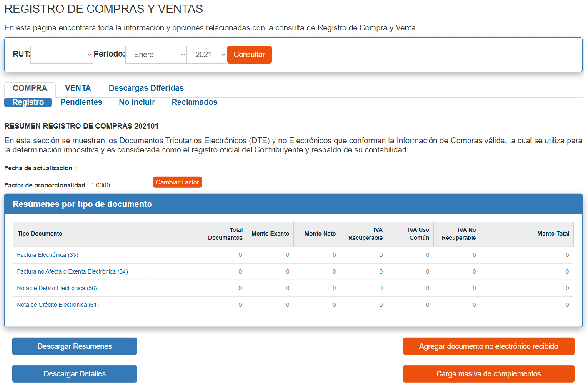Click Agregar documento no electrónico recibido
This screenshot has width=588, height=388.
[488, 346]
